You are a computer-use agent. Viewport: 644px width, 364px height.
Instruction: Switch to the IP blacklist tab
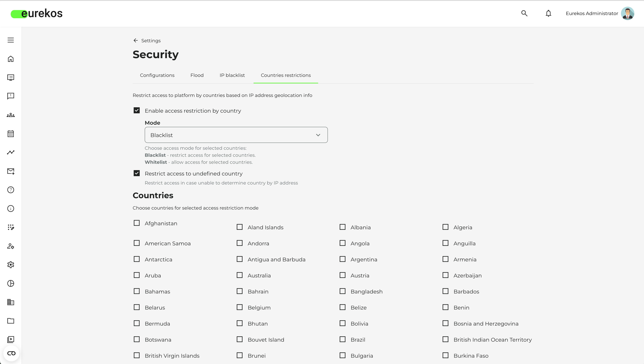point(232,75)
